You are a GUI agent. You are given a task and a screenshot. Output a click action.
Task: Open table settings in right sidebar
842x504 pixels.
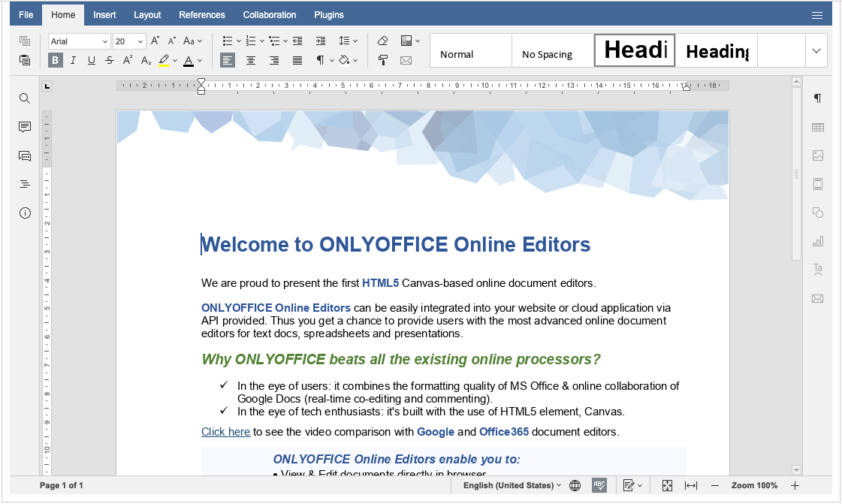coord(817,127)
